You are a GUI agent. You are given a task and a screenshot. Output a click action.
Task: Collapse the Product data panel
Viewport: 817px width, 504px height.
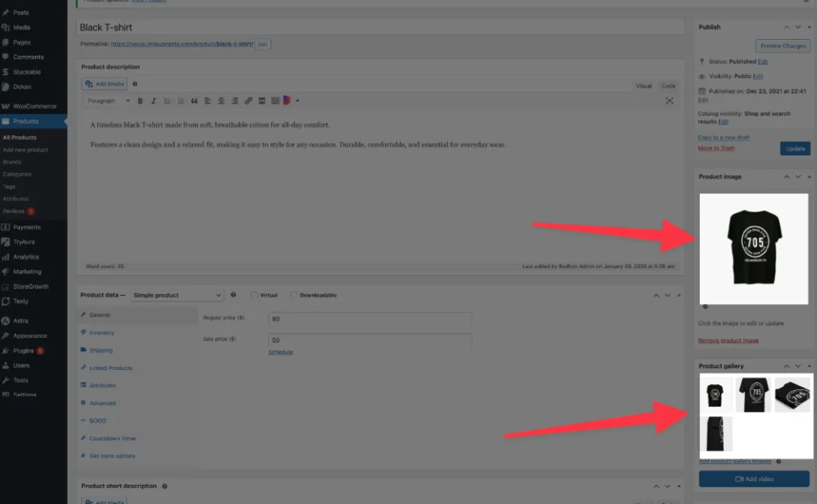[x=679, y=295]
